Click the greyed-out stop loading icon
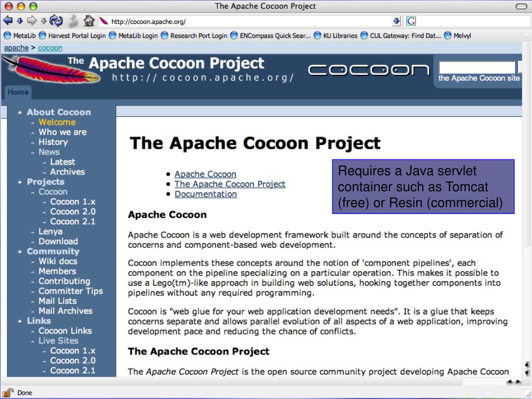Image resolution: width=532 pixels, height=399 pixels. pos(72,21)
